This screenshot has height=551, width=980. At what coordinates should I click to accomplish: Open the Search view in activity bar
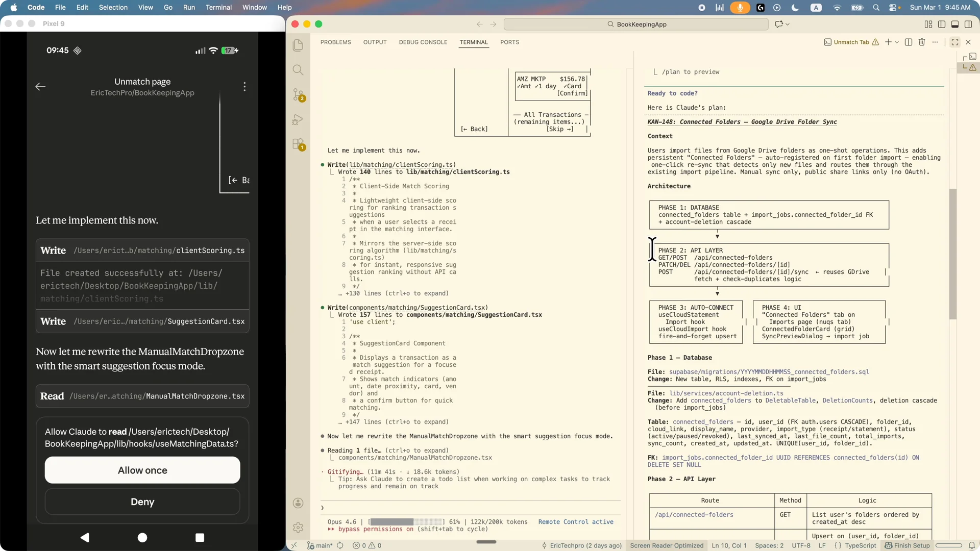(x=298, y=70)
